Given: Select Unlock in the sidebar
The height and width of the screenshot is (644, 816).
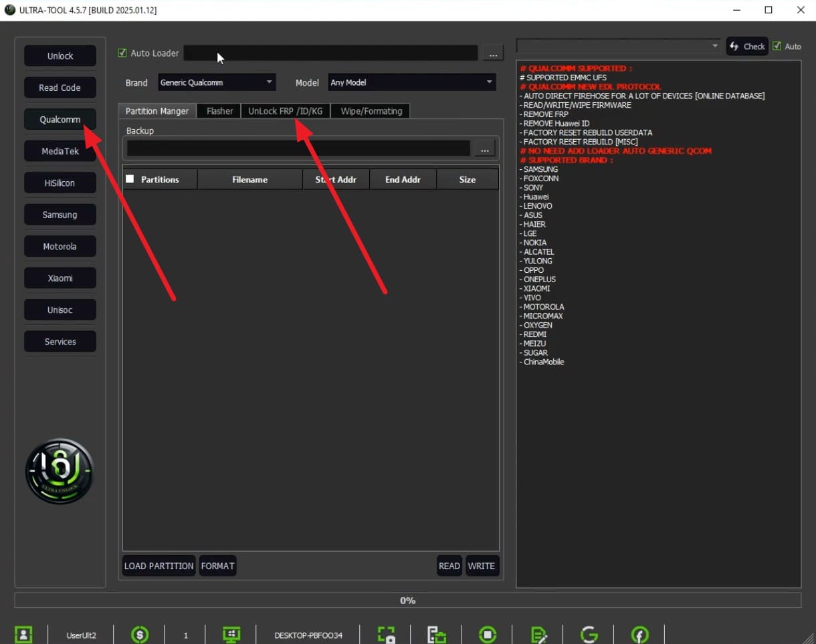Looking at the screenshot, I should pos(60,56).
